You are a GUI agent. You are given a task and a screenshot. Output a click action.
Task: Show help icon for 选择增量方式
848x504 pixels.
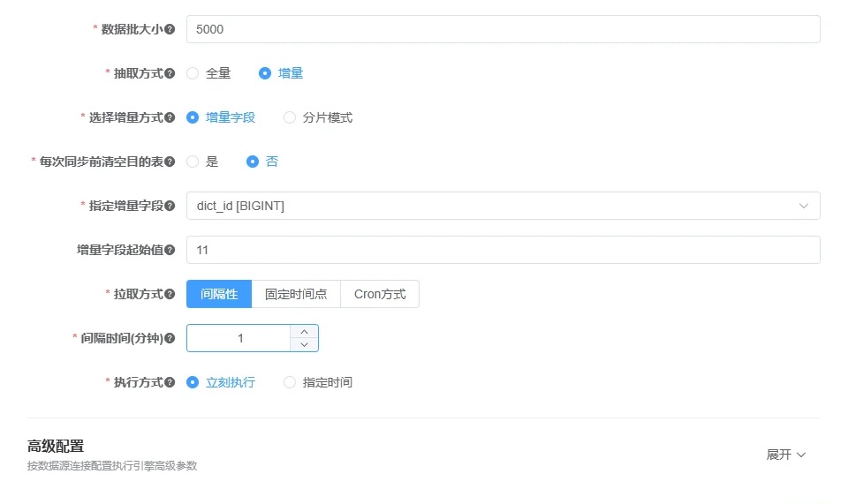pos(170,117)
